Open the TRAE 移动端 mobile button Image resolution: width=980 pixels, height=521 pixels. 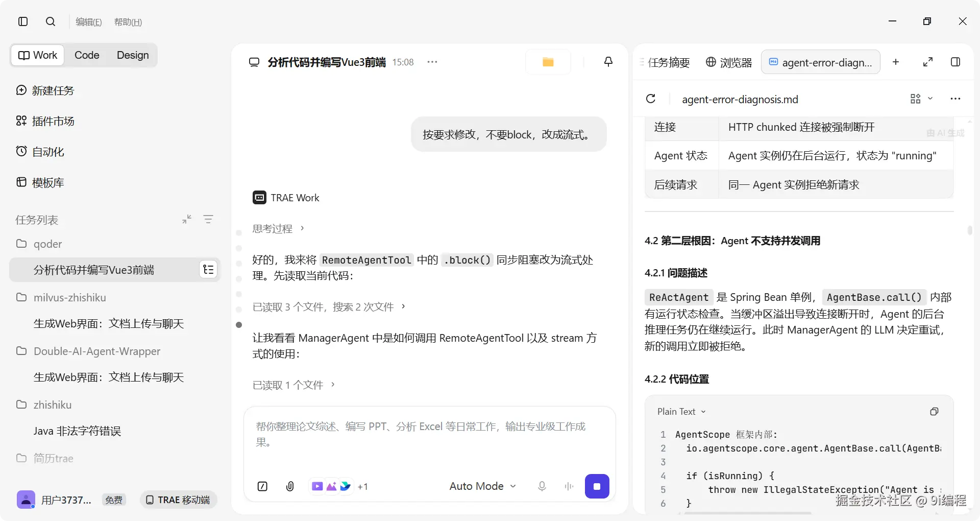(x=178, y=500)
